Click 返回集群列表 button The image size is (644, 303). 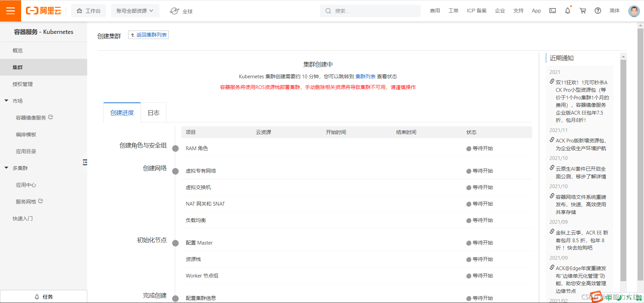pyautogui.click(x=148, y=35)
